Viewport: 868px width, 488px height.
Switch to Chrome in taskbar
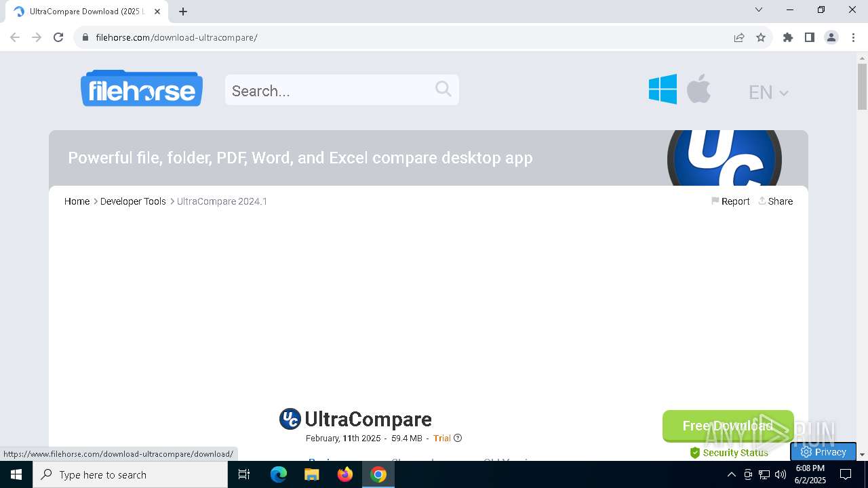(x=378, y=474)
